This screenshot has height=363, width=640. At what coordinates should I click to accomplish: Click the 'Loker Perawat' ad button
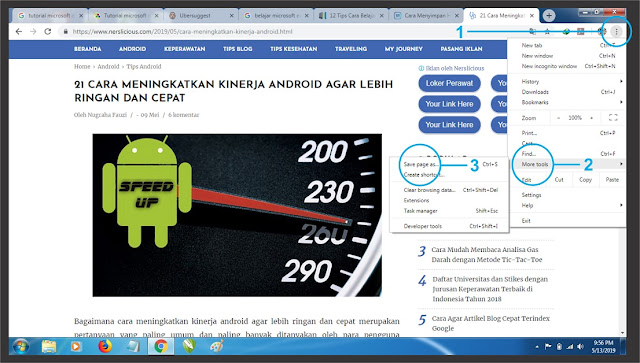pos(449,83)
